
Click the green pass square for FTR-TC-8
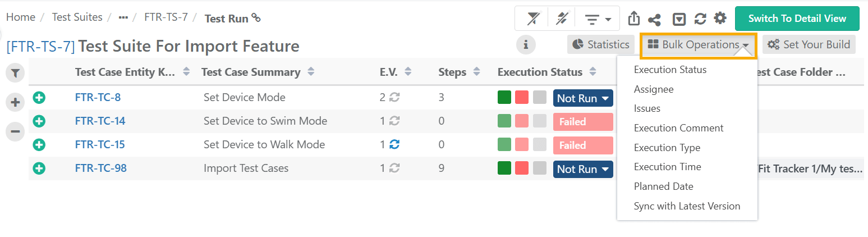tap(504, 98)
